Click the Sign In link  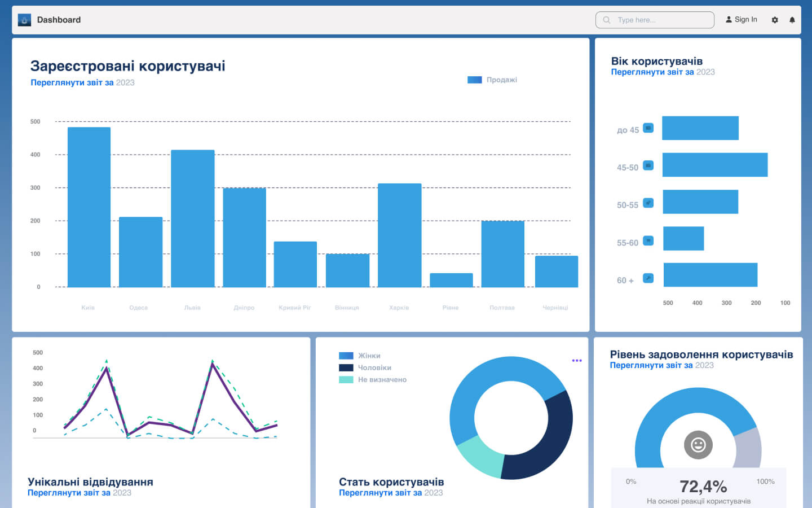tap(745, 19)
